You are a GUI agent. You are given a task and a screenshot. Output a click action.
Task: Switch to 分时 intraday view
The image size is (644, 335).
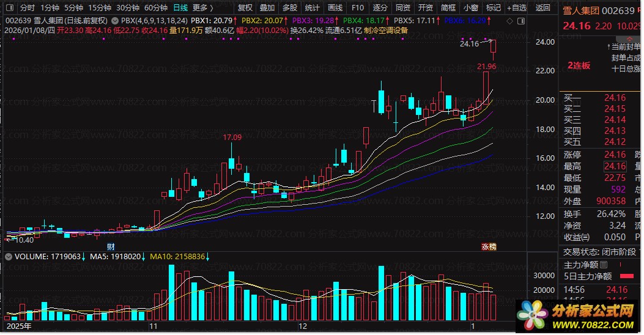[28, 7]
